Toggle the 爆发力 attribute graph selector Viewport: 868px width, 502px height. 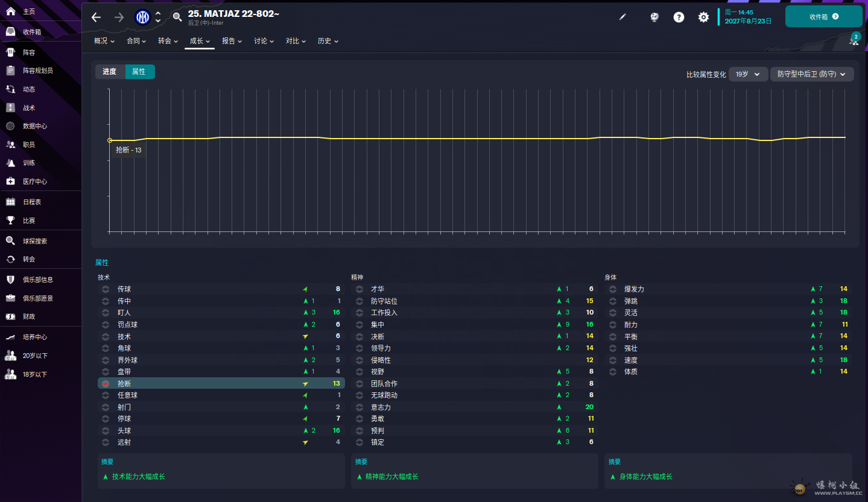[612, 289]
